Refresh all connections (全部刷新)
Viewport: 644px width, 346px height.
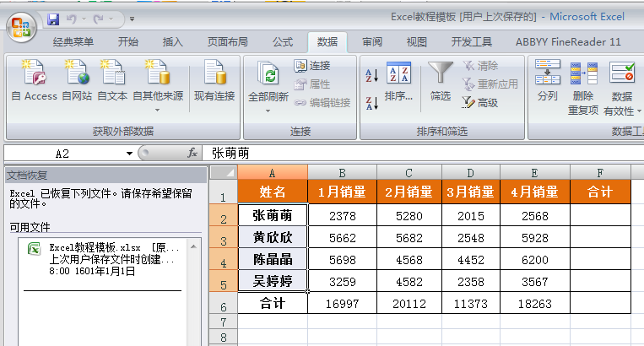268,81
